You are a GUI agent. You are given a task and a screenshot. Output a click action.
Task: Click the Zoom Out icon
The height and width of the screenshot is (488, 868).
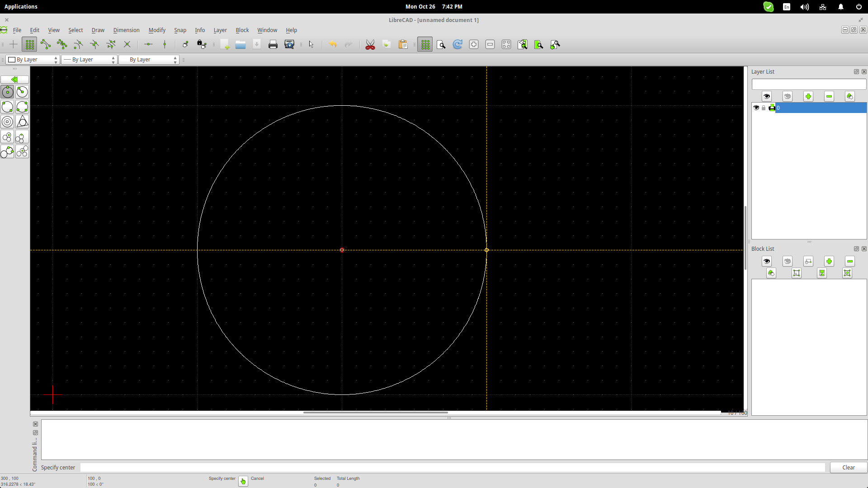(x=490, y=44)
